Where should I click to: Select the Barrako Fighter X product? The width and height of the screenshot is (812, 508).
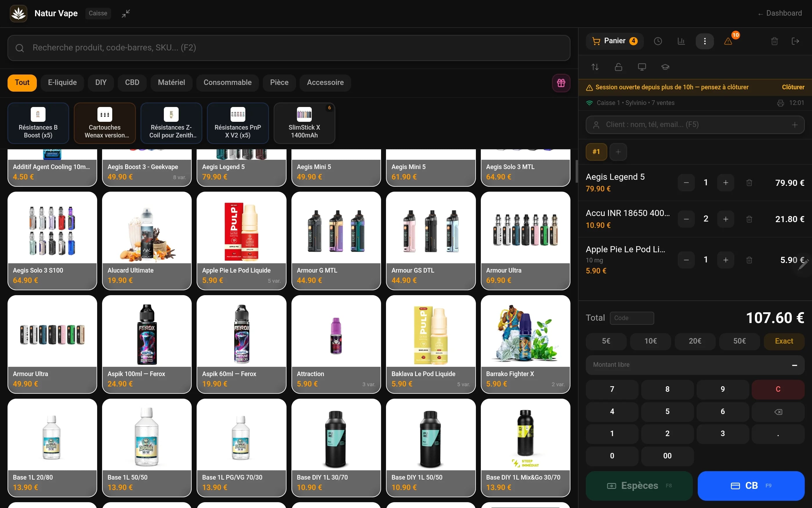click(525, 344)
